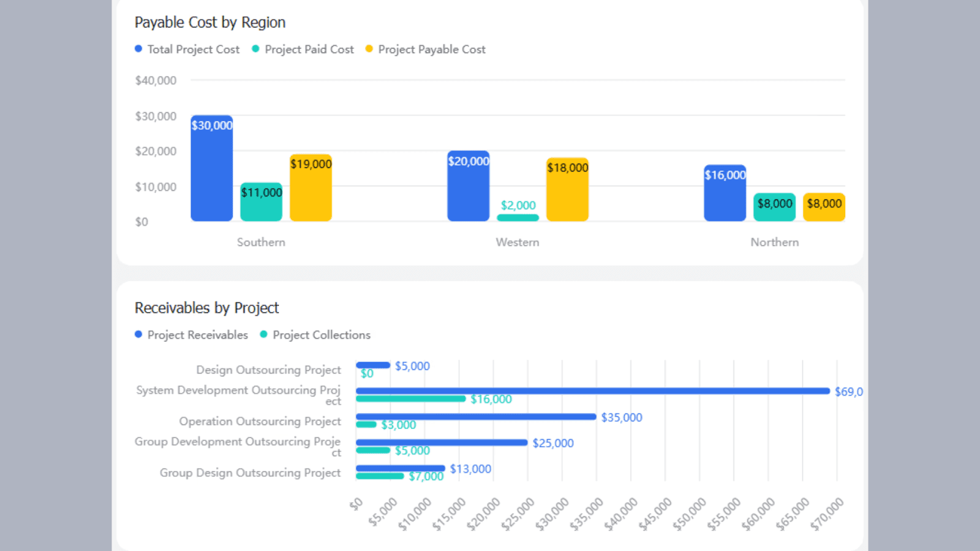Click Group Design Outsourcing Project label
Screen dimensions: 980x551
tap(250, 473)
